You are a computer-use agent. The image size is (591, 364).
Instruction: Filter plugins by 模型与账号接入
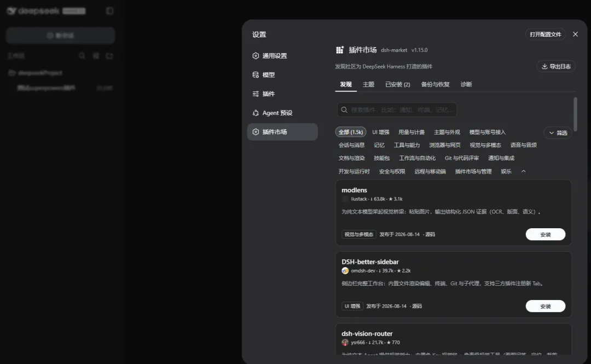(488, 132)
